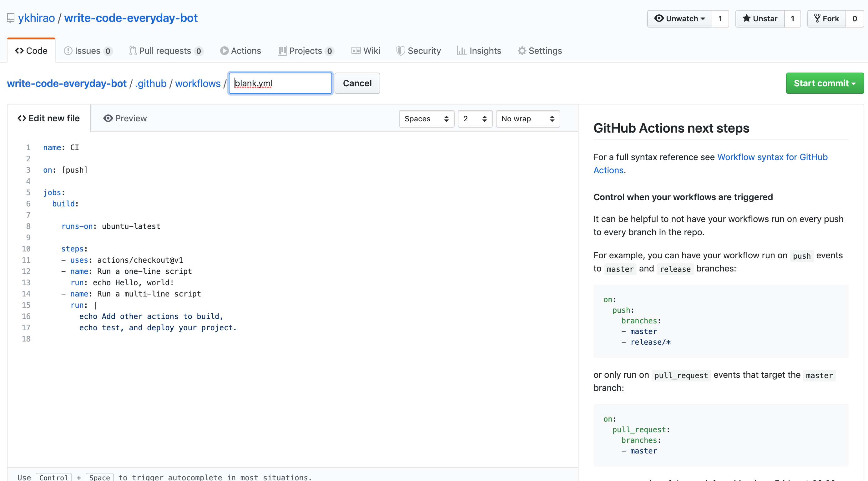Open Workflow syntax for GitHub Actions link
Viewport: 868px width, 481px height.
(x=710, y=164)
